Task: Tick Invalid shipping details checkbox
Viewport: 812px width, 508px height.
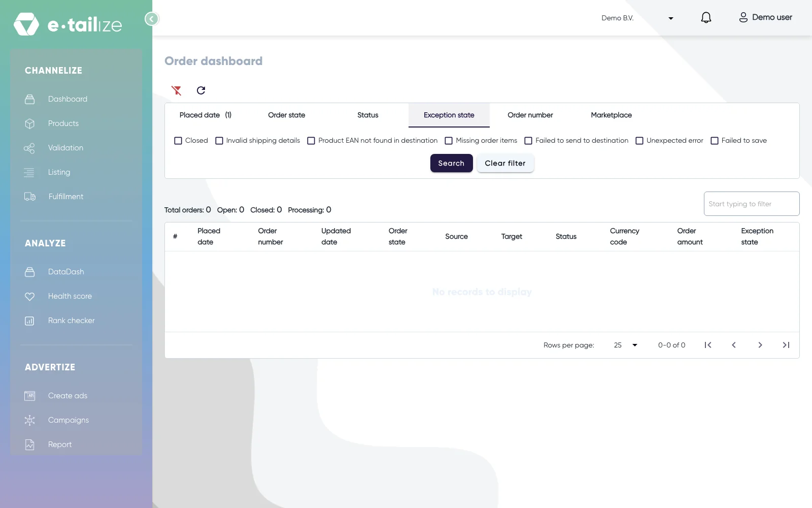Action: [x=219, y=141]
